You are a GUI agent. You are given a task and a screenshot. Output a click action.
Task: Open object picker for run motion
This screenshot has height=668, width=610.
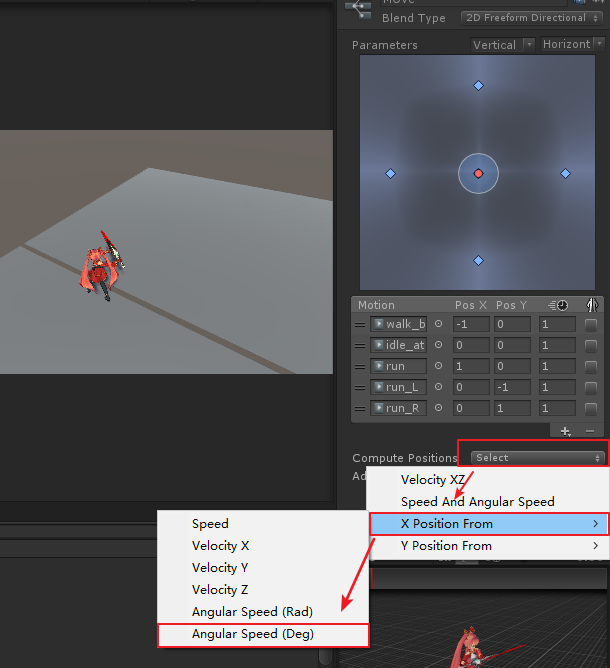(438, 366)
